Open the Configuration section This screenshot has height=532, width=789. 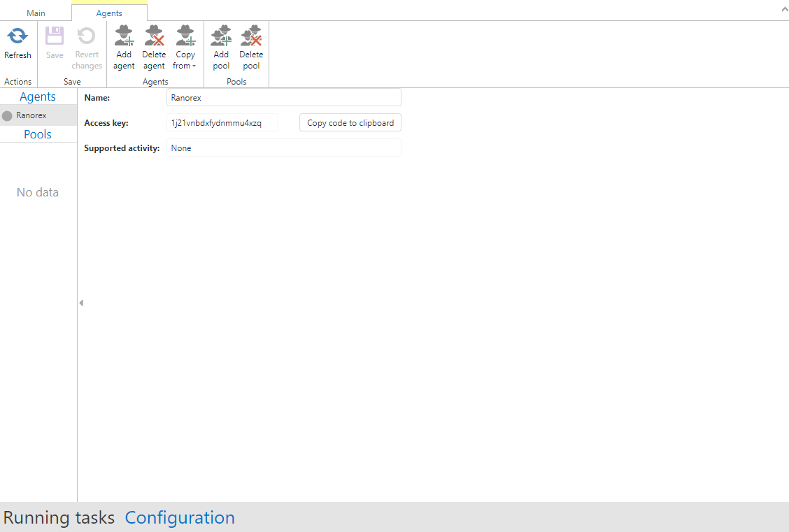pyautogui.click(x=180, y=518)
